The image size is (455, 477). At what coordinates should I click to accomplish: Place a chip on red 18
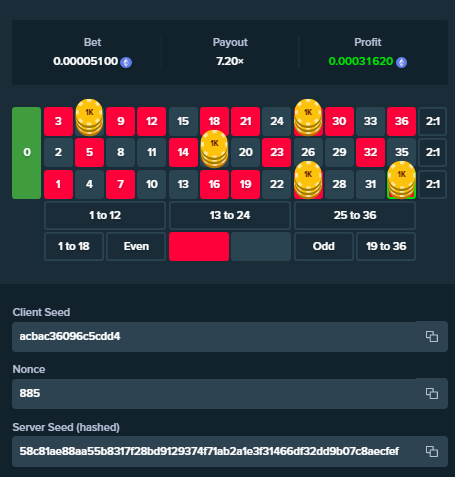214,121
